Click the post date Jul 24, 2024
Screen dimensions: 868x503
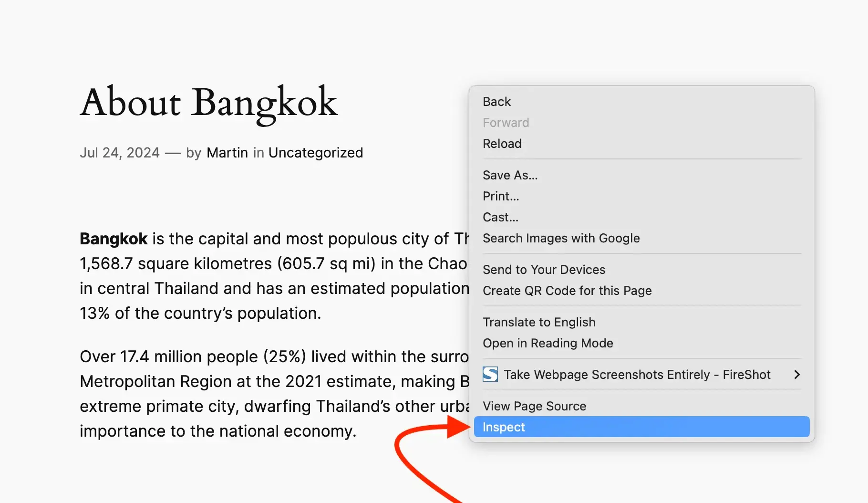(x=120, y=153)
